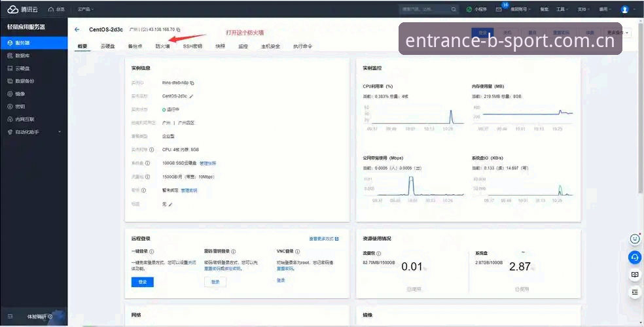Open the headset customer support icon
Image resolution: width=644 pixels, height=327 pixels.
(635, 257)
